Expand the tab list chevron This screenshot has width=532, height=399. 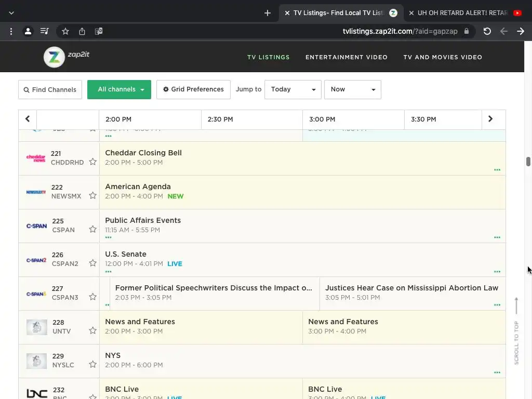click(11, 13)
